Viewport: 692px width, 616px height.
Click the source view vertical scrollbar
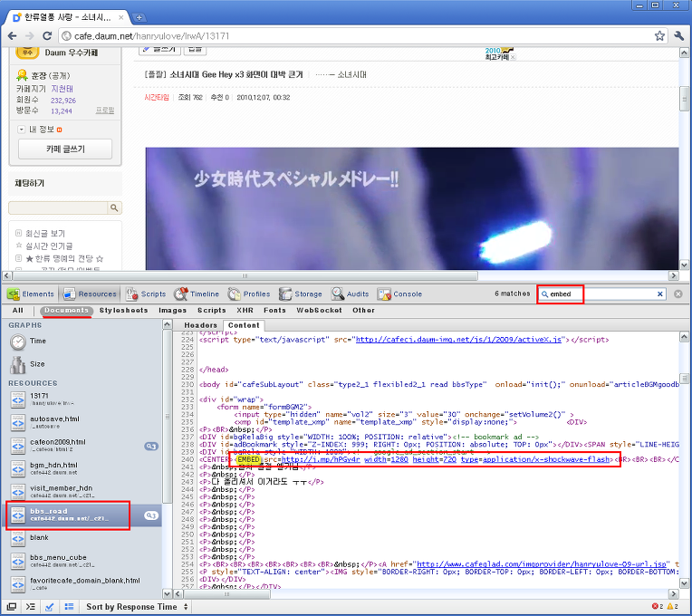(684, 379)
